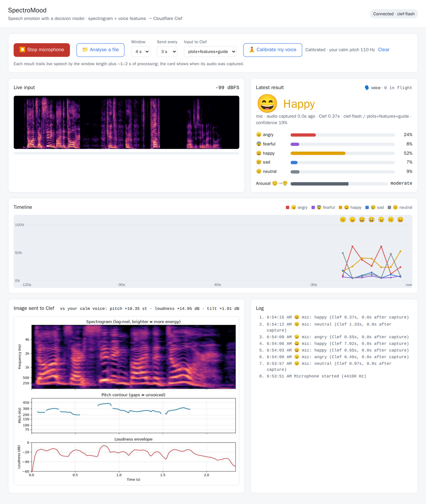Viewport: 426px width, 504px height.
Task: Click the Loudness envelope plot
Action: (x=134, y=457)
